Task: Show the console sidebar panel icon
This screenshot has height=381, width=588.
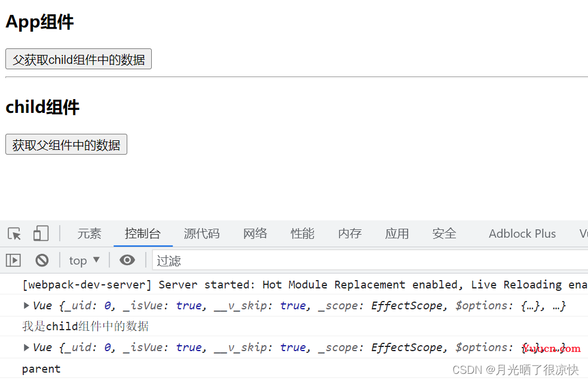Action: (13, 260)
